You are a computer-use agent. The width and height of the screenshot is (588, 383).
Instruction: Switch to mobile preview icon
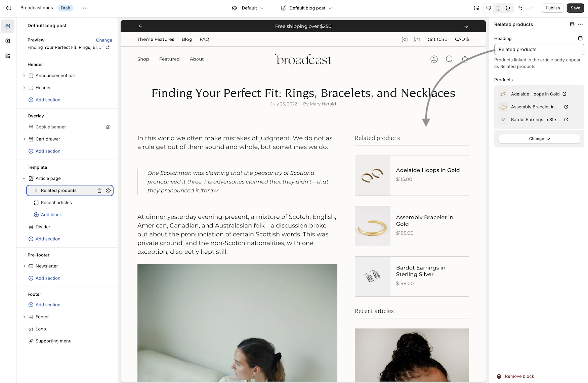[499, 8]
